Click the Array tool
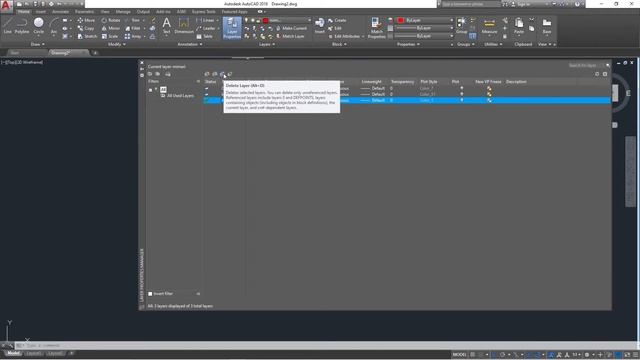The width and height of the screenshot is (640, 360). click(133, 36)
